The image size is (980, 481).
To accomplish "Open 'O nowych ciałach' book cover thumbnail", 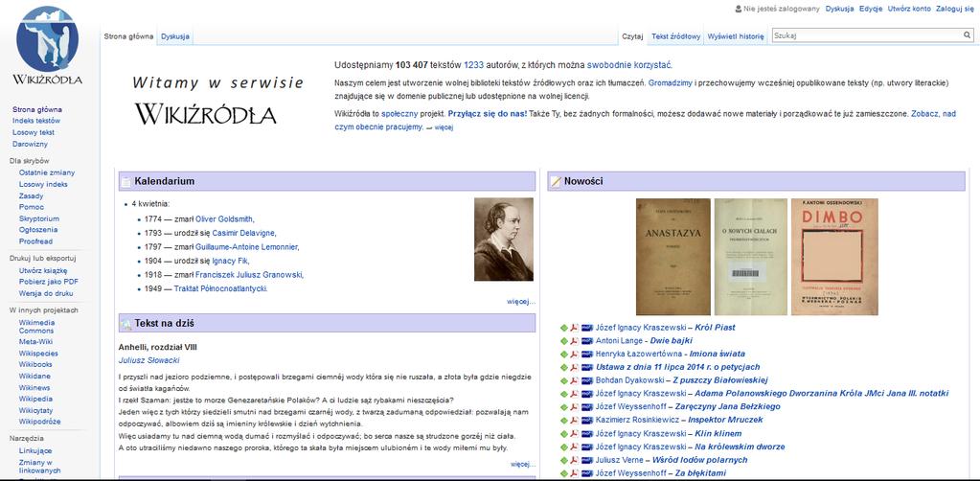I will (751, 257).
